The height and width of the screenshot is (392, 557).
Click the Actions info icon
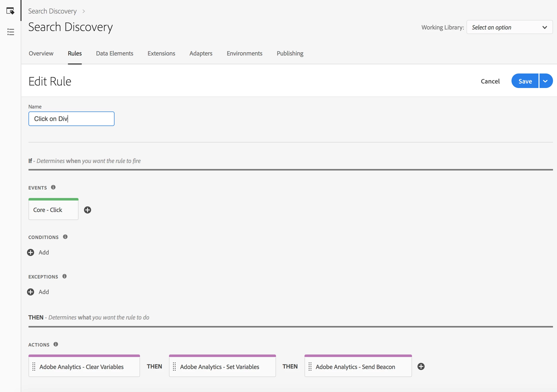[x=56, y=344]
